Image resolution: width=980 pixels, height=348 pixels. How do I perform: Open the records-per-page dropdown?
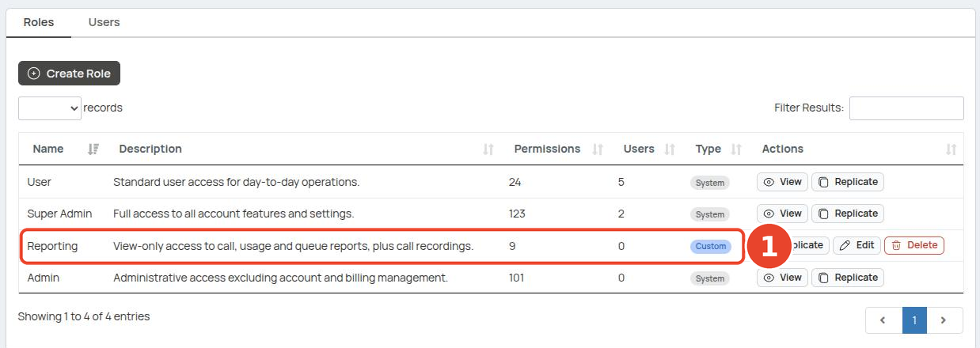[x=50, y=108]
